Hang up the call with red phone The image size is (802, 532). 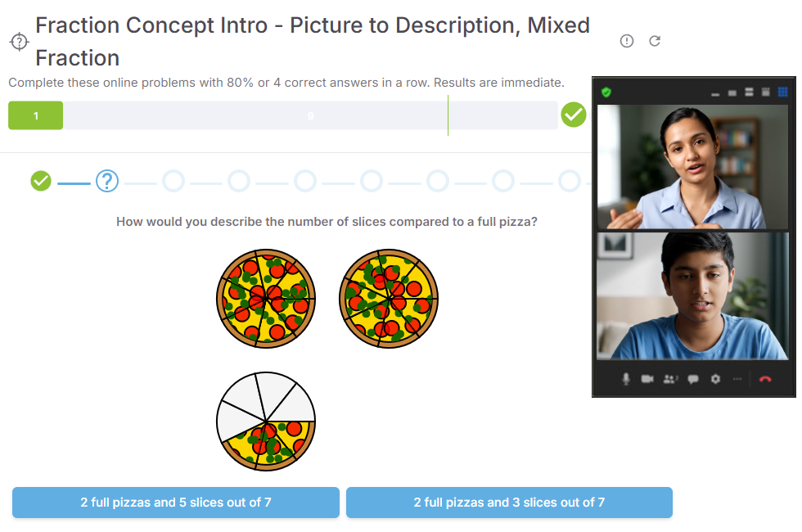coord(765,379)
